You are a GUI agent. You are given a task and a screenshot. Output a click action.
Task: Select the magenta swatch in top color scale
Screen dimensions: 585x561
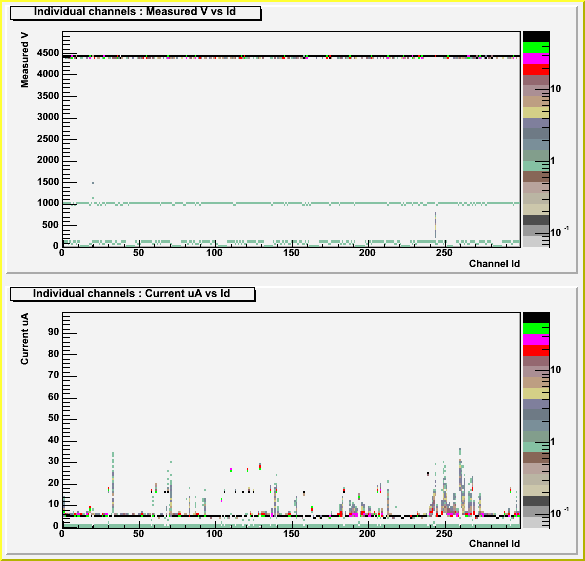(536, 59)
